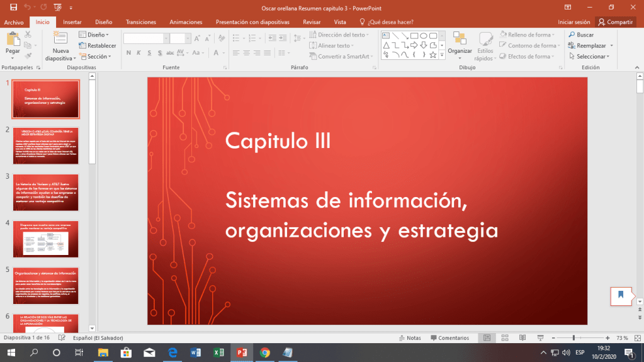Click Iniciar sesión link
This screenshot has width=644, height=362.
573,21
